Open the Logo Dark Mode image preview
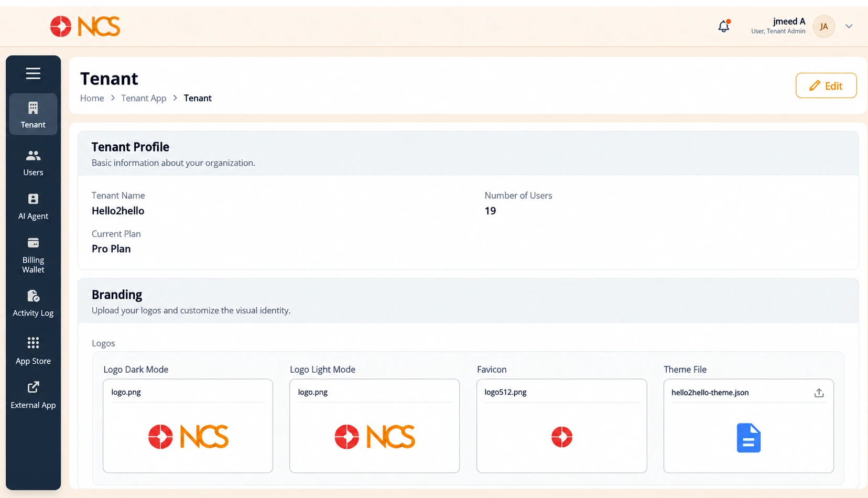Screen dimensions: 868x498 coord(188,437)
